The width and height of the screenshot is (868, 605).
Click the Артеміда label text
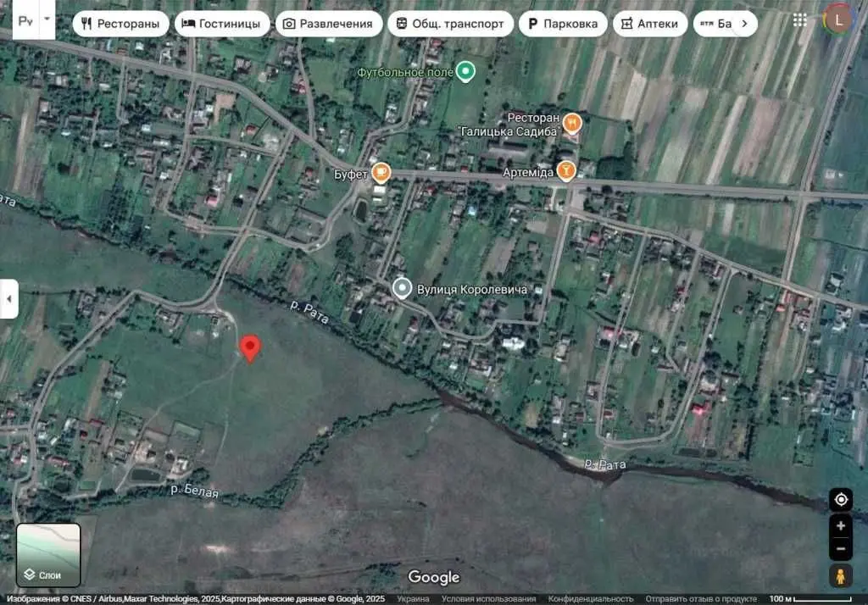click(x=528, y=172)
